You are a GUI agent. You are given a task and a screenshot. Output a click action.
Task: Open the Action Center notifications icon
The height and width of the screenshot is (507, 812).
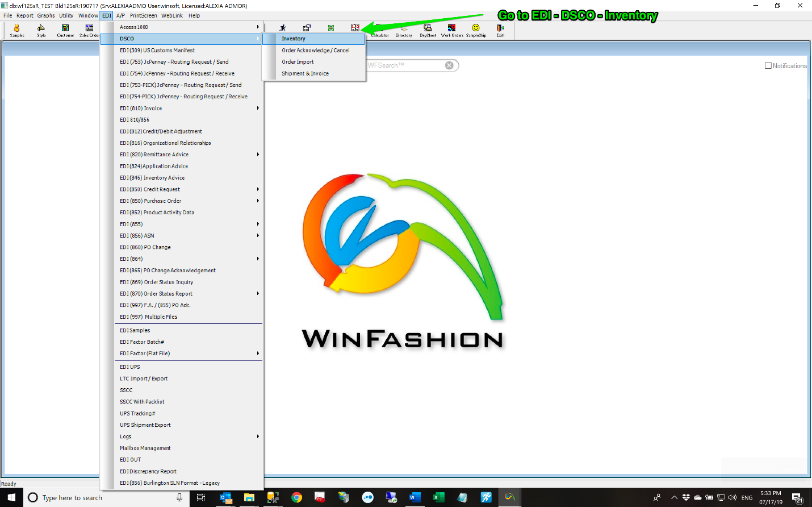[798, 498]
